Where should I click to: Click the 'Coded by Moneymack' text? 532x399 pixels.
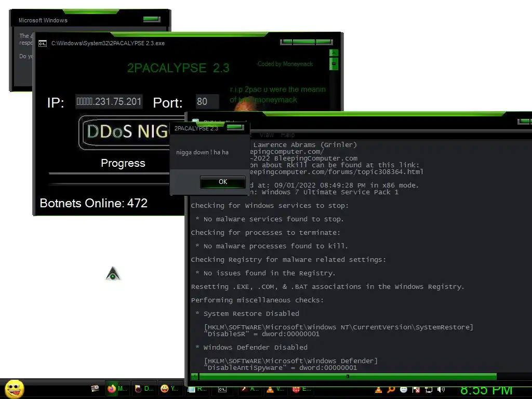(x=285, y=64)
